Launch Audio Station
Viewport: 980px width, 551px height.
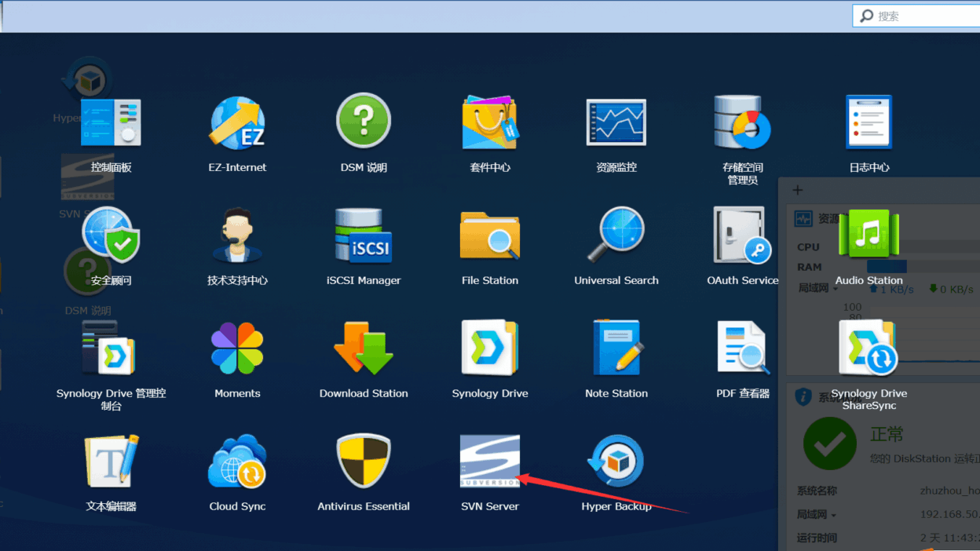[x=868, y=236]
